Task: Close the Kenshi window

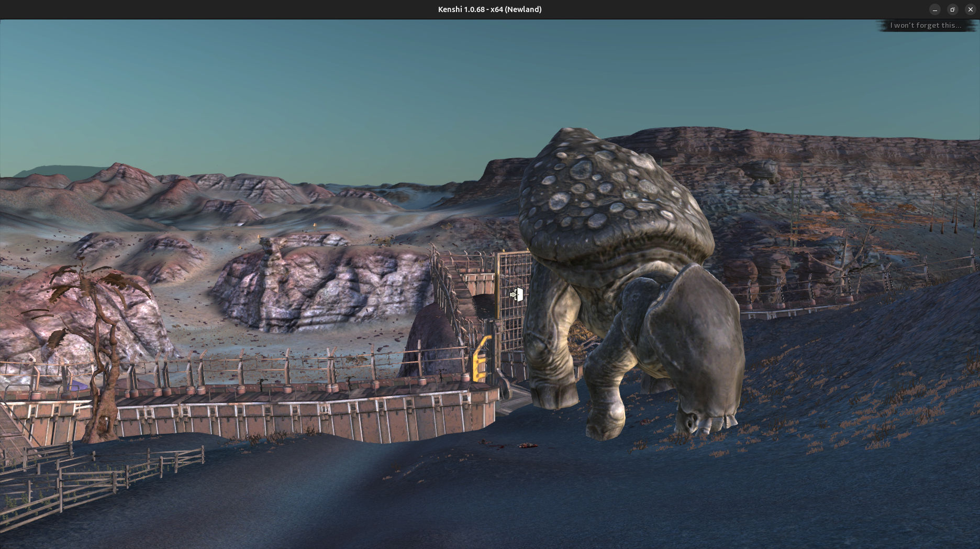Action: click(x=971, y=9)
